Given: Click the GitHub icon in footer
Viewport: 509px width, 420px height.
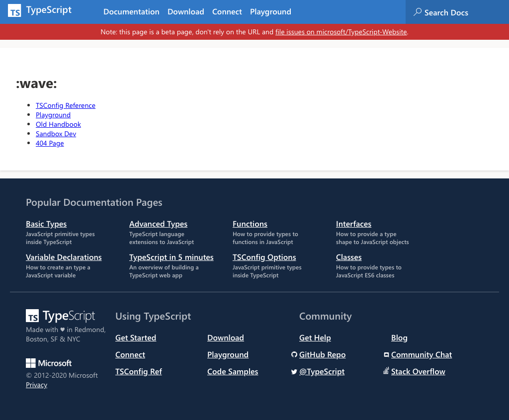Looking at the screenshot, I should point(294,355).
